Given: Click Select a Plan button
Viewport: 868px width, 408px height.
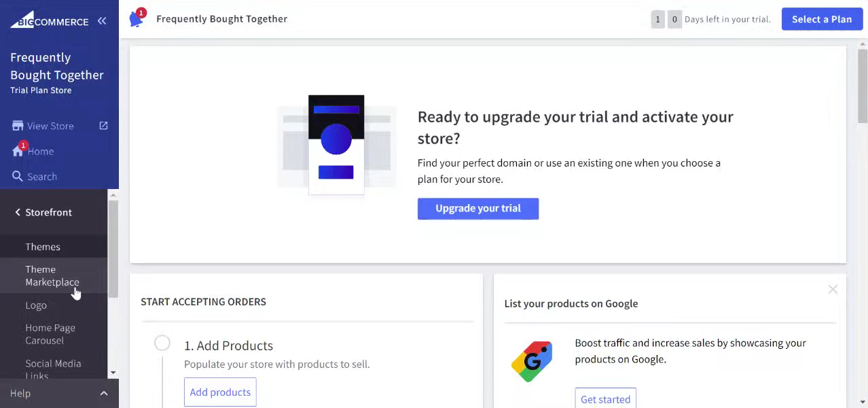Looking at the screenshot, I should [x=822, y=19].
